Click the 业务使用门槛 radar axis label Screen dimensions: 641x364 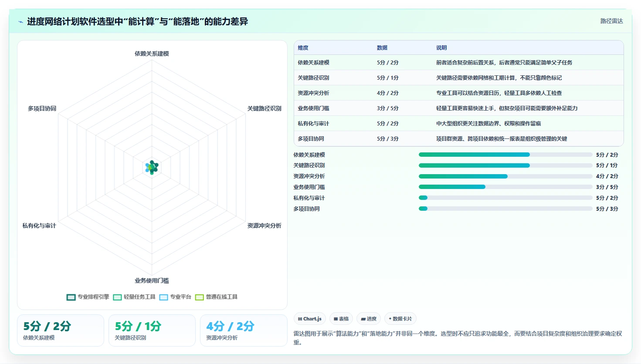click(x=152, y=280)
